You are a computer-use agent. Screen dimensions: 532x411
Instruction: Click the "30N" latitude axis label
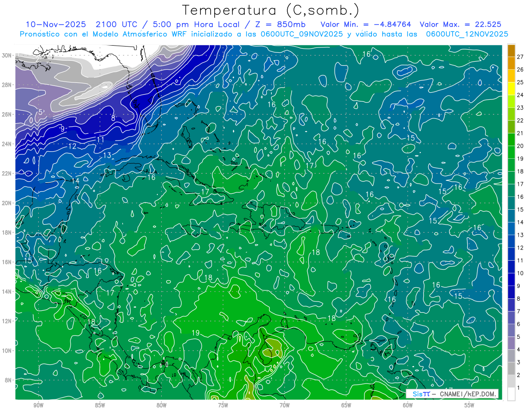7,55
